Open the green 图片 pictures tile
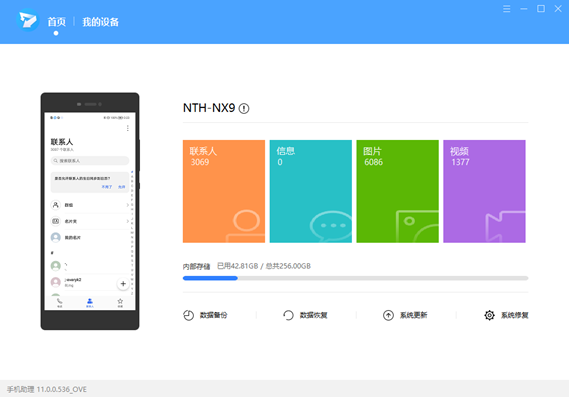Image resolution: width=569 pixels, height=397 pixels. (x=397, y=191)
